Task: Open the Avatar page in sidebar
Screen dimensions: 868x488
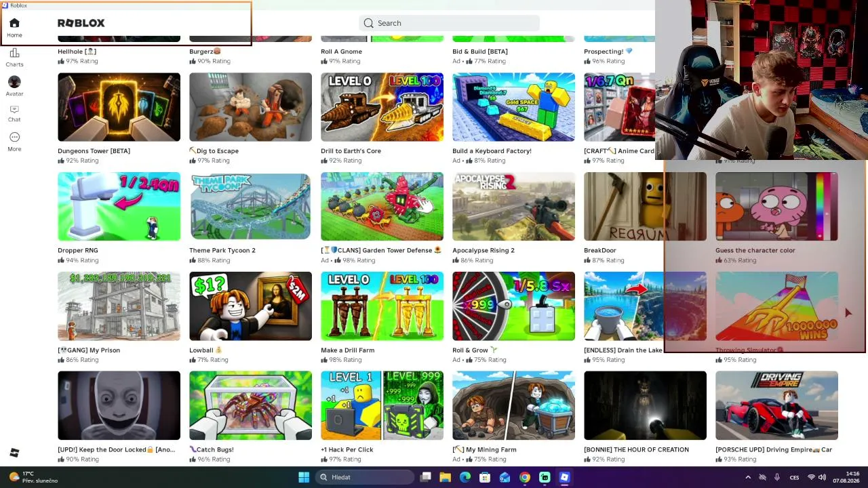Action: pos(14,82)
